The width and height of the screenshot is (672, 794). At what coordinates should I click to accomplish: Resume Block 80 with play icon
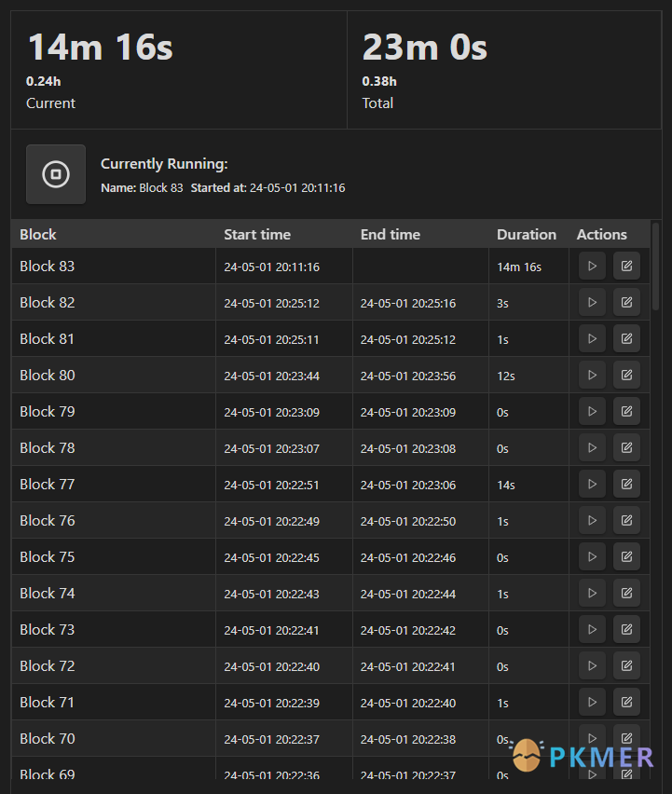592,376
